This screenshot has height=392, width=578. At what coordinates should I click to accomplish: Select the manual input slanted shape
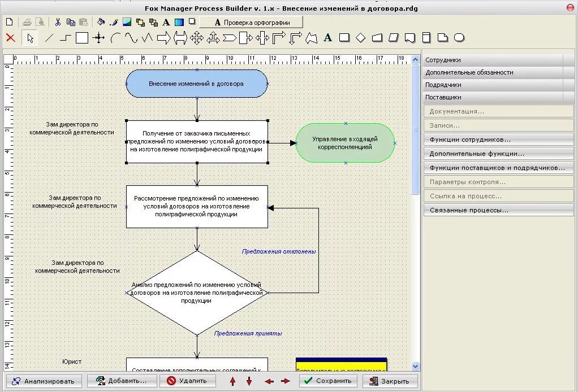click(377, 37)
